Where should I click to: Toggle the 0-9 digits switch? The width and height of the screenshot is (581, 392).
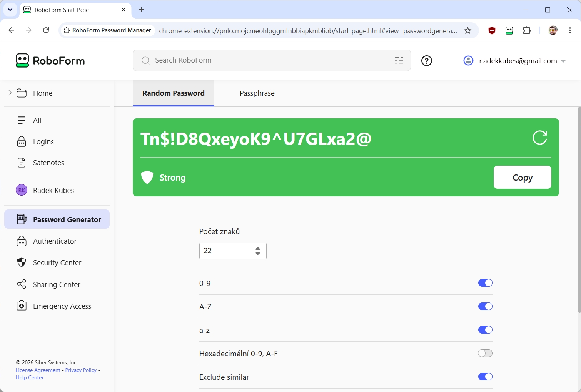(x=485, y=283)
